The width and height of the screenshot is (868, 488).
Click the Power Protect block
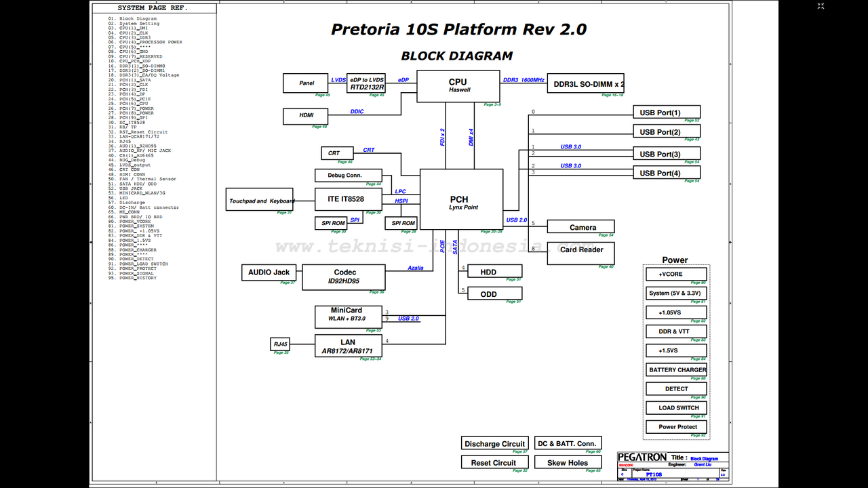676,427
